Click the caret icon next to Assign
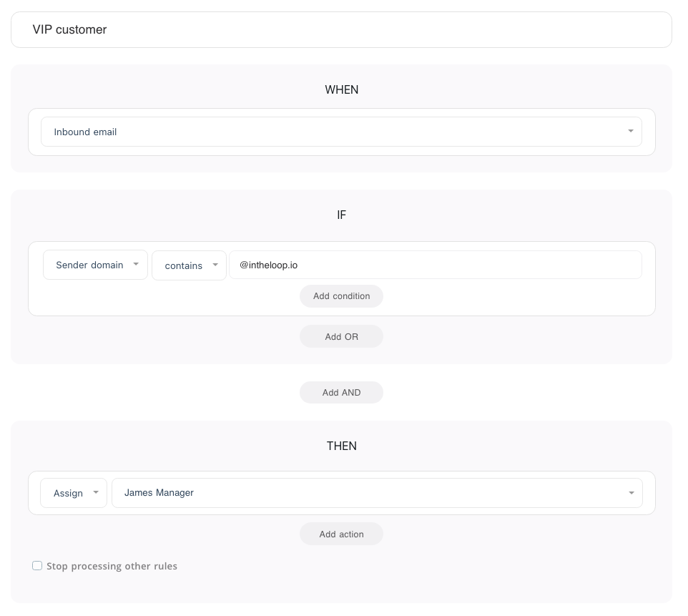Screen dimensions: 688x616 tap(96, 493)
